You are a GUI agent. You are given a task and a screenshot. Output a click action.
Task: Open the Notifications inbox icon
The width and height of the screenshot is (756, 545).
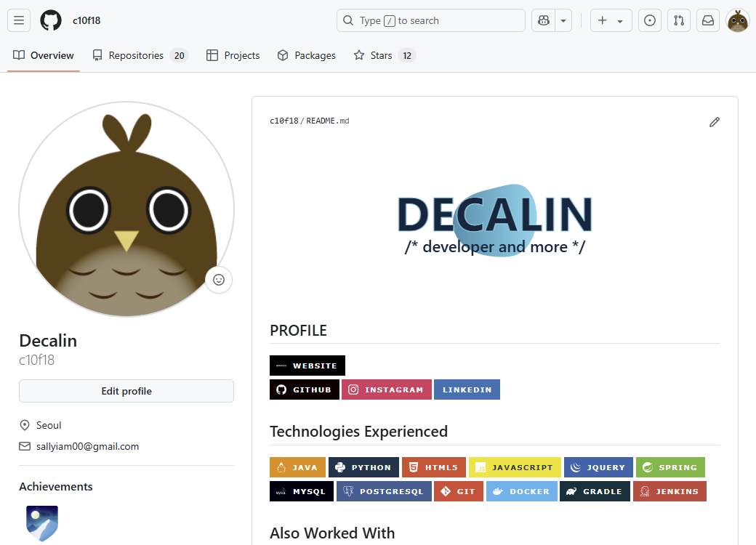point(707,20)
